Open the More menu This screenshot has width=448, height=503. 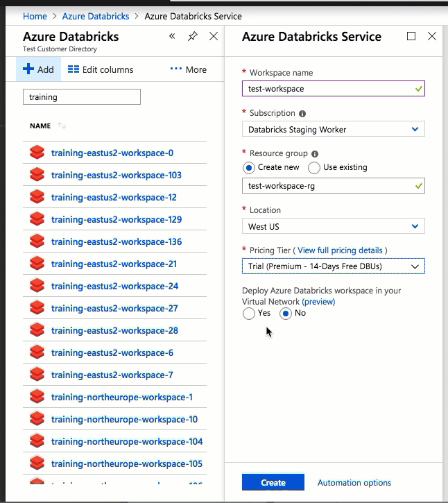pos(188,69)
